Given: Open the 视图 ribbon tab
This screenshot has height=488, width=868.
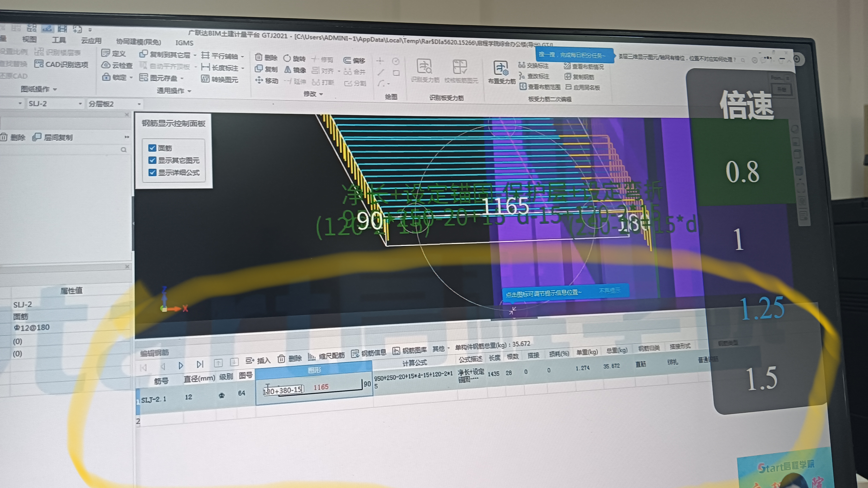Looking at the screenshot, I should pos(29,39).
